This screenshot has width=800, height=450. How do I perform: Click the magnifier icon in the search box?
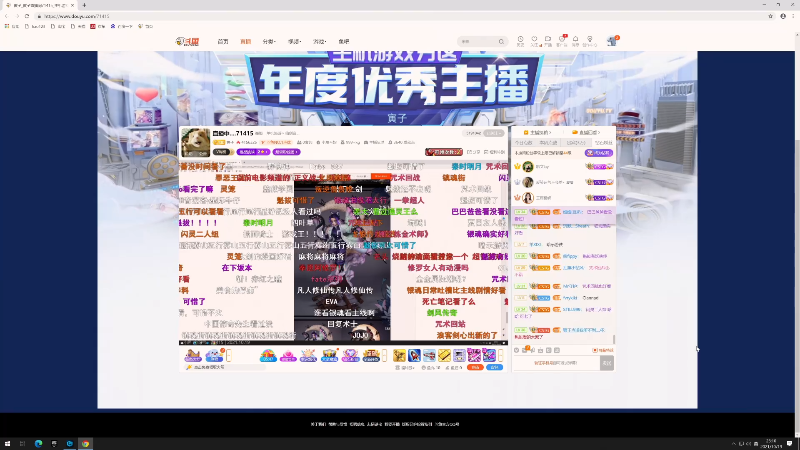click(x=501, y=41)
